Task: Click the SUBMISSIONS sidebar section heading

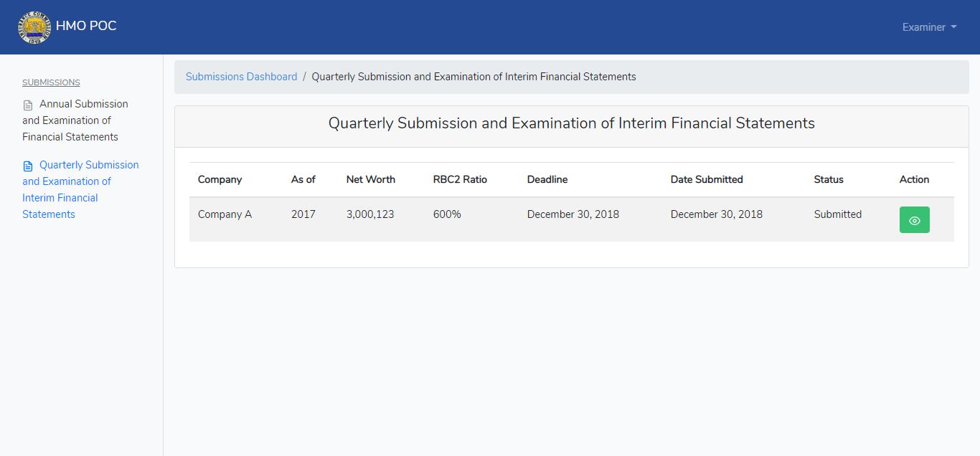Action: pyautogui.click(x=51, y=82)
